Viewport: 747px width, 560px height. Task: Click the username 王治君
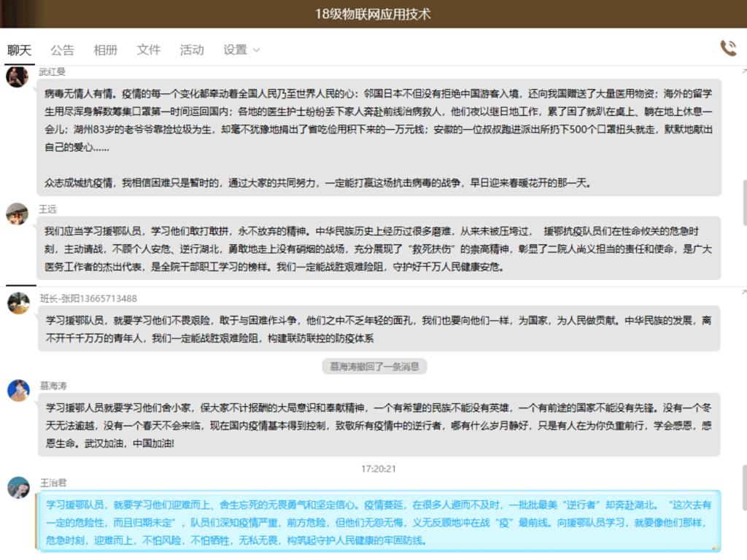pyautogui.click(x=53, y=483)
